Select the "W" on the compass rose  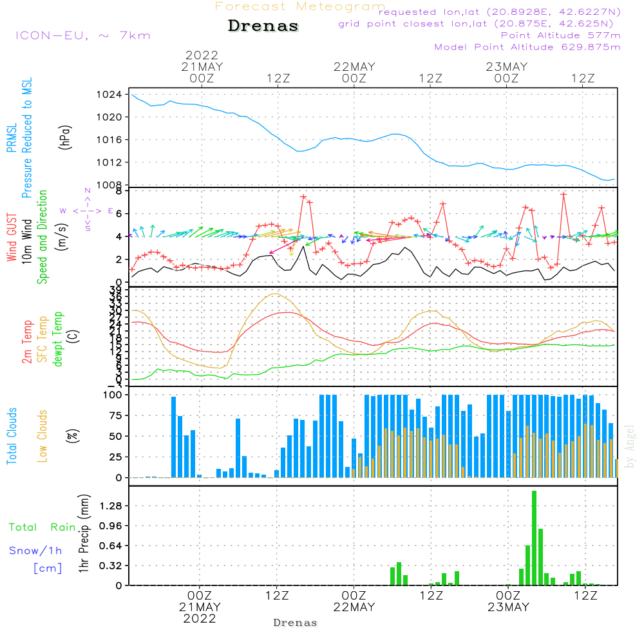click(63, 211)
